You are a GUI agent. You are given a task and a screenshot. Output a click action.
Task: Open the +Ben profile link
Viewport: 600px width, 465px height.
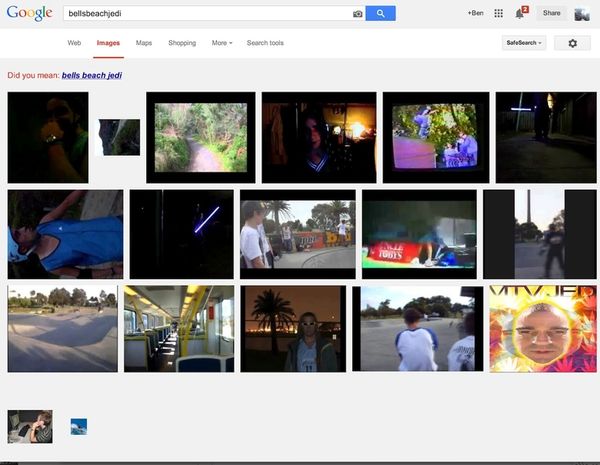coord(476,13)
